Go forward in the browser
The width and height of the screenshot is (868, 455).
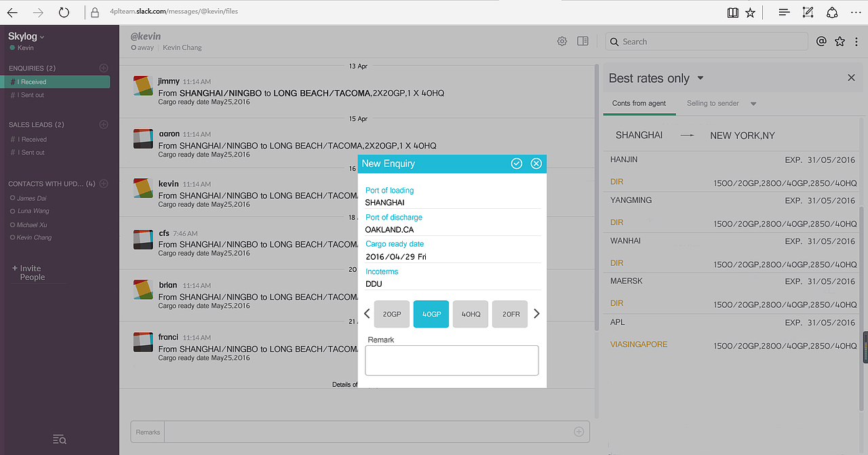point(38,12)
